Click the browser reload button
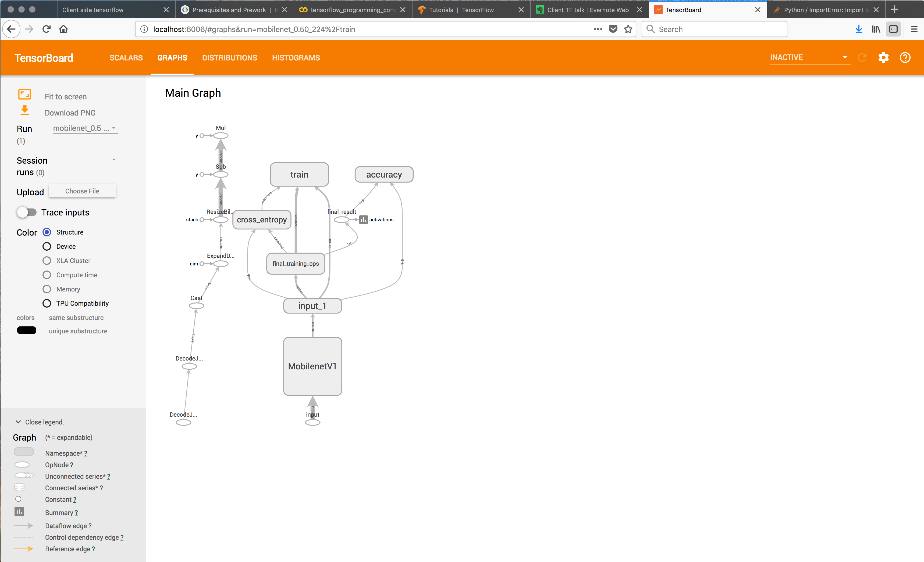The width and height of the screenshot is (924, 562). point(47,29)
